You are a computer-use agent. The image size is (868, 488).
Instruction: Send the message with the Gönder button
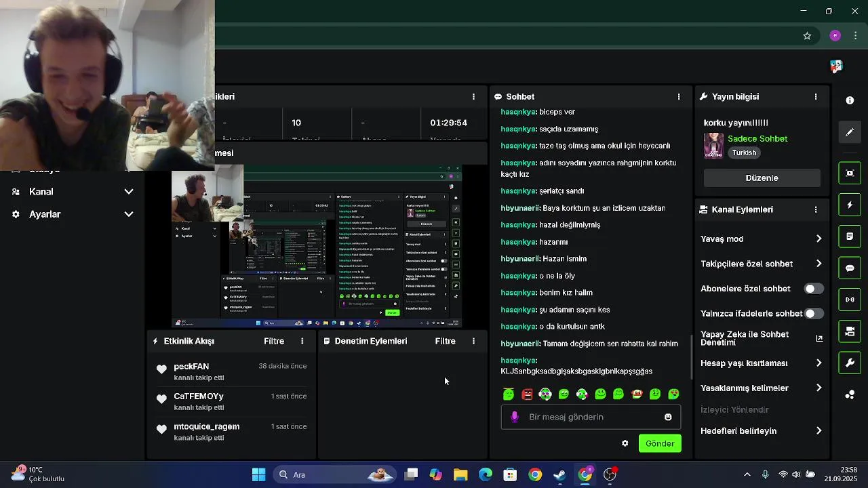[x=660, y=443]
